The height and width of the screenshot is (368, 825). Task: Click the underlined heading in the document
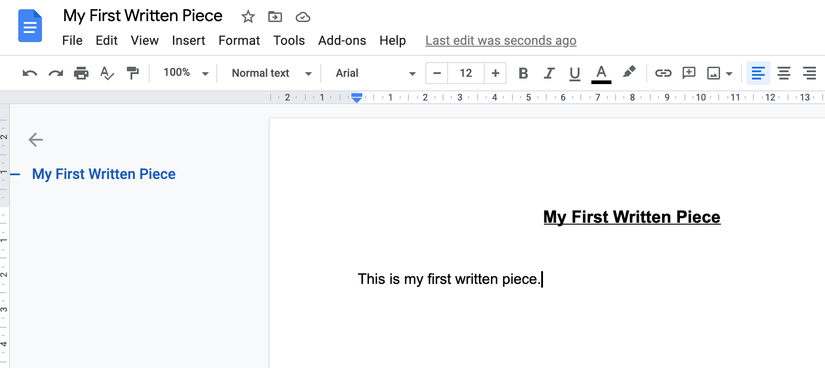click(631, 217)
